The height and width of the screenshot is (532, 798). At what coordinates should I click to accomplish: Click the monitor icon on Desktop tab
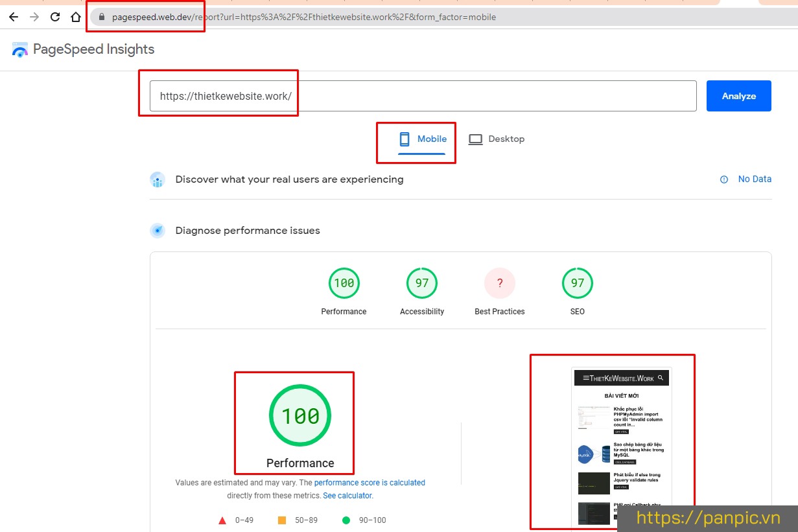coord(476,139)
